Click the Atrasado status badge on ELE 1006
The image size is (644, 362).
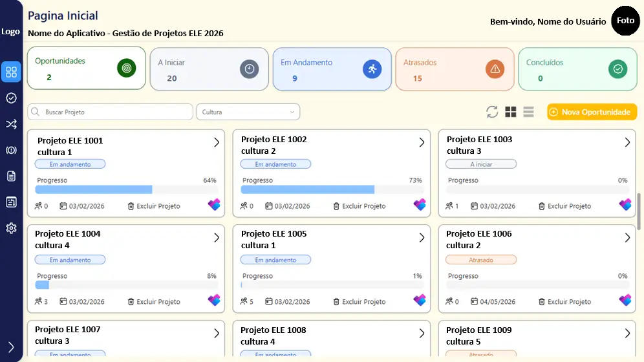[481, 260]
